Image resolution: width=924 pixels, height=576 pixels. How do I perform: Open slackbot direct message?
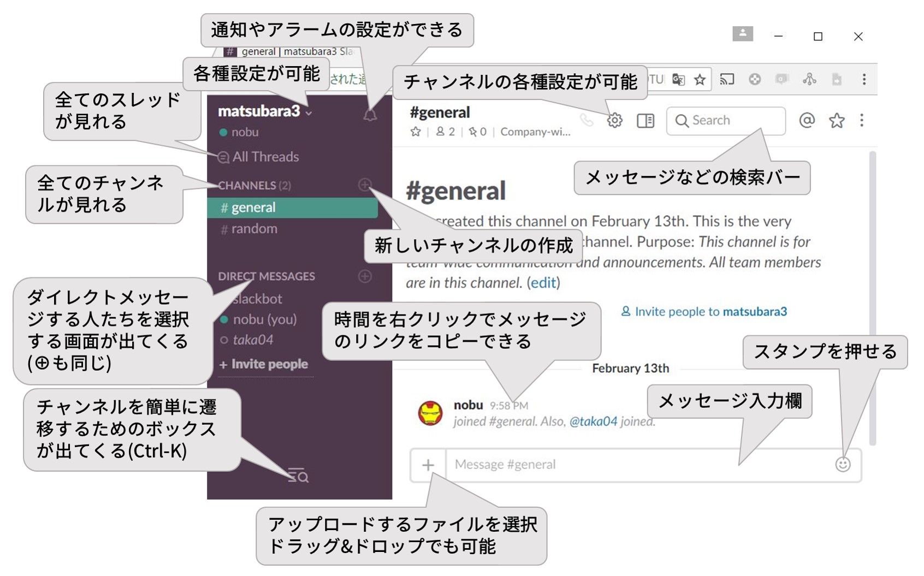click(x=257, y=299)
